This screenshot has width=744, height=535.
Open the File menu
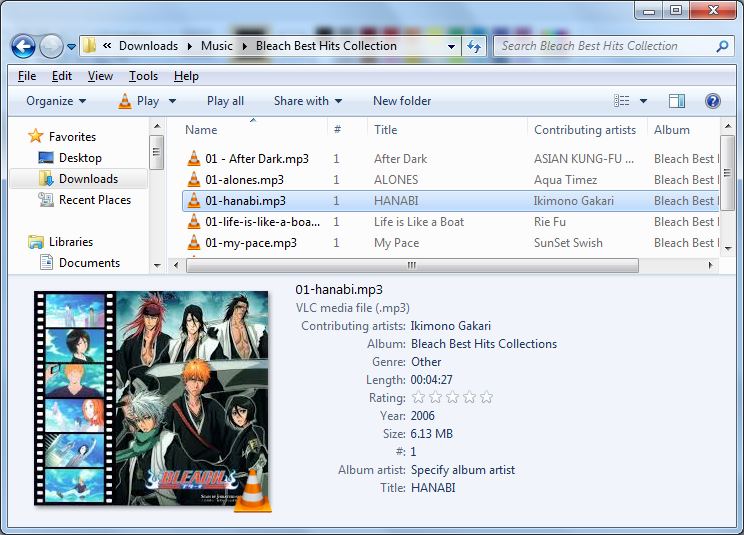[27, 76]
